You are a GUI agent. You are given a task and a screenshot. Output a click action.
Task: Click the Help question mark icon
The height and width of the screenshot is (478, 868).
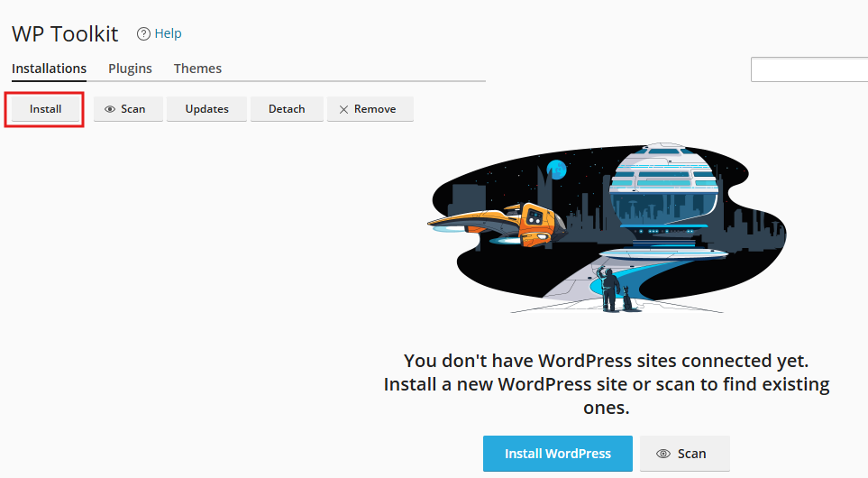tap(142, 33)
